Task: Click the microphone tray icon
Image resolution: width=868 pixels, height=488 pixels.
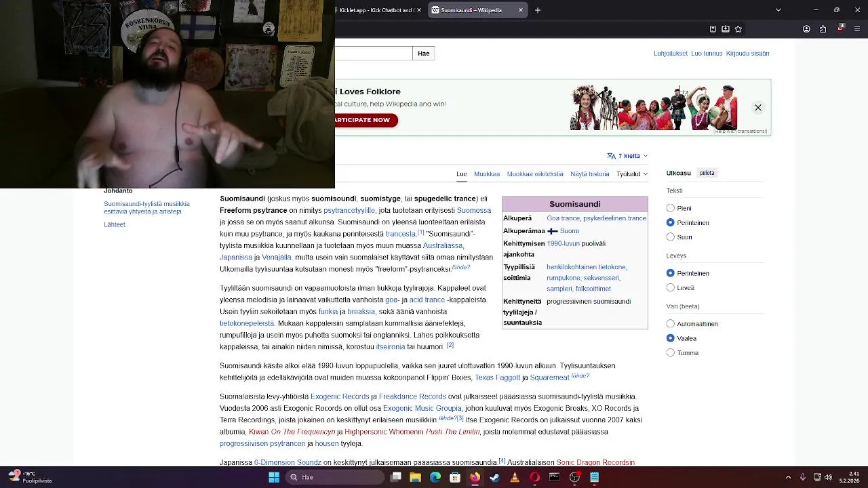Action: 803,477
